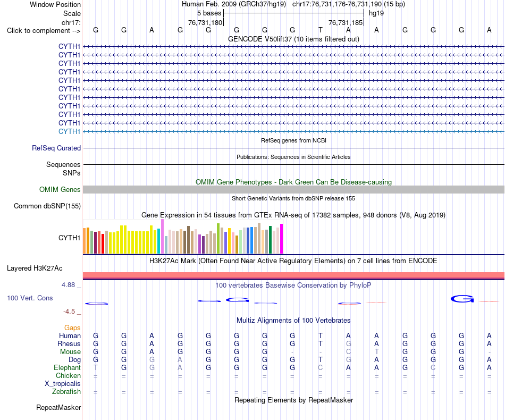Click the "Click to complement -->" label
This screenshot has height=420, width=505.
(x=44, y=31)
